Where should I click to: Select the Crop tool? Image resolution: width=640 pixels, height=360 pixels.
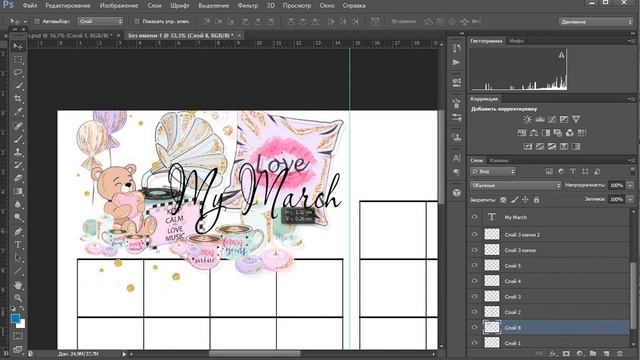18,99
